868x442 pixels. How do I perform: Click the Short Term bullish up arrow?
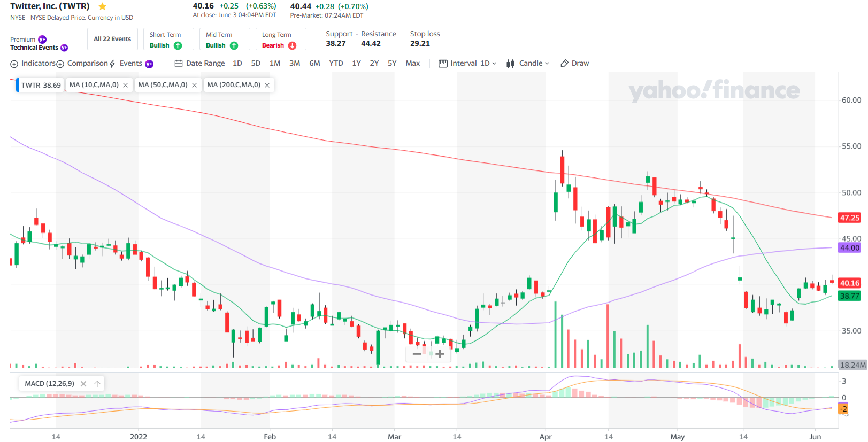click(178, 46)
